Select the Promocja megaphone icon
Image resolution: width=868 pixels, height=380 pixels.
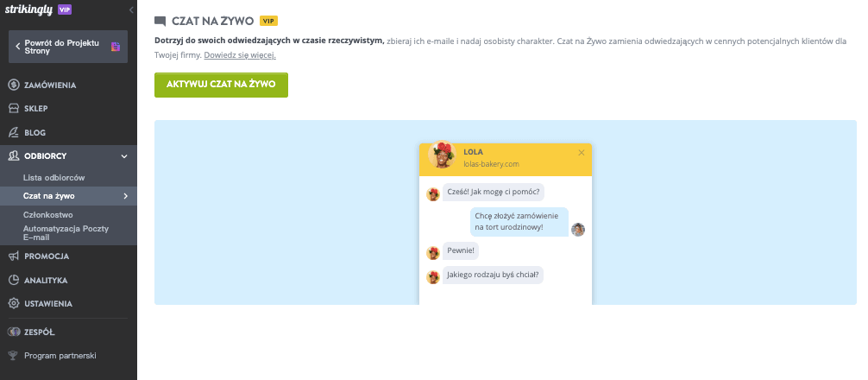14,256
